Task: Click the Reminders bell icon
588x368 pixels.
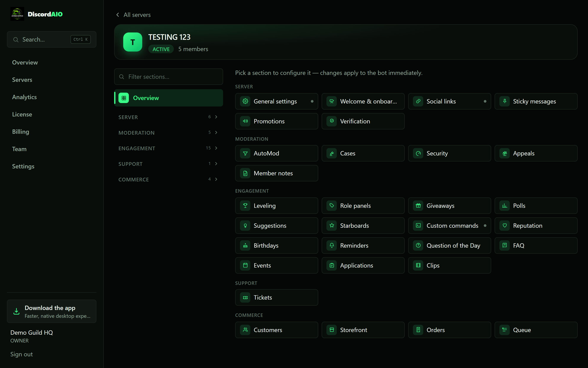Action: (x=332, y=245)
